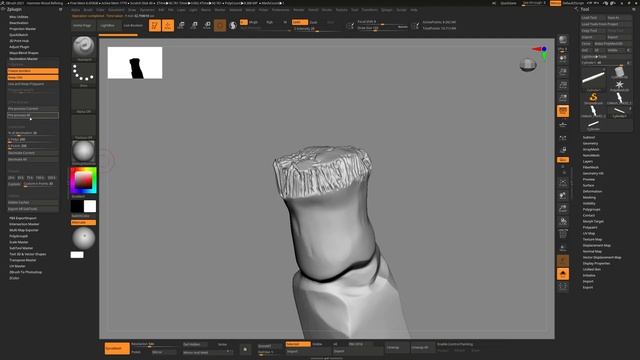Toggle the Rgb channel button
Viewport: 640px width, 360px height.
click(x=269, y=22)
